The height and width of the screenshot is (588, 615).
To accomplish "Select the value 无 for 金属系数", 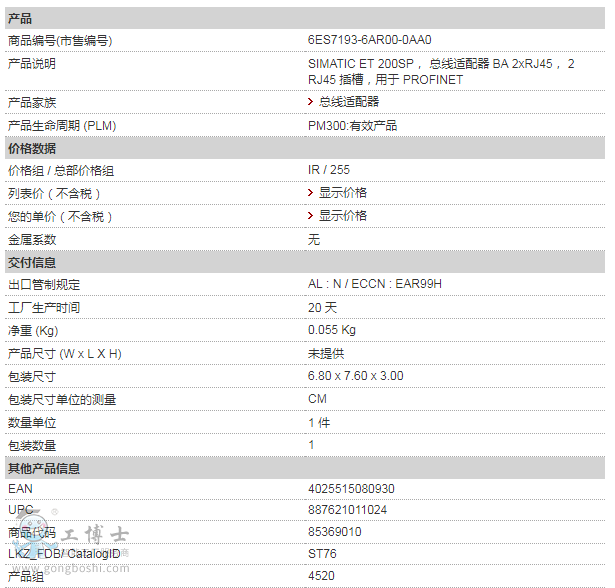I will pyautogui.click(x=314, y=239).
